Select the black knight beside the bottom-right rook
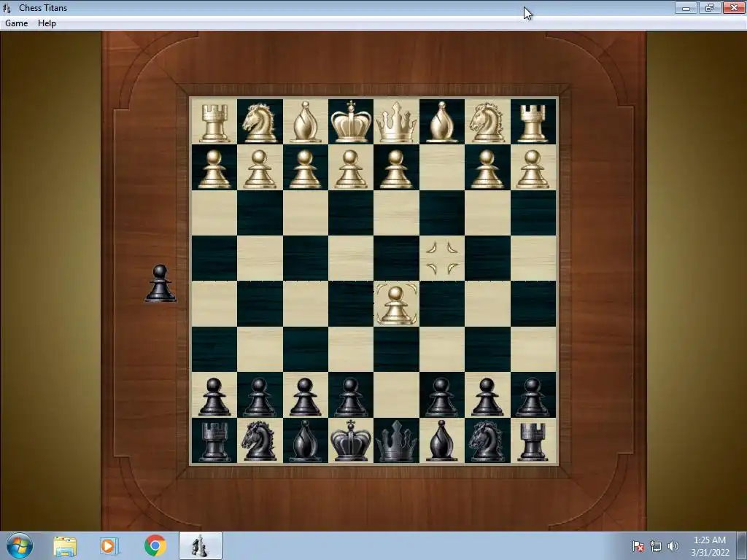747x560 pixels. 487,441
